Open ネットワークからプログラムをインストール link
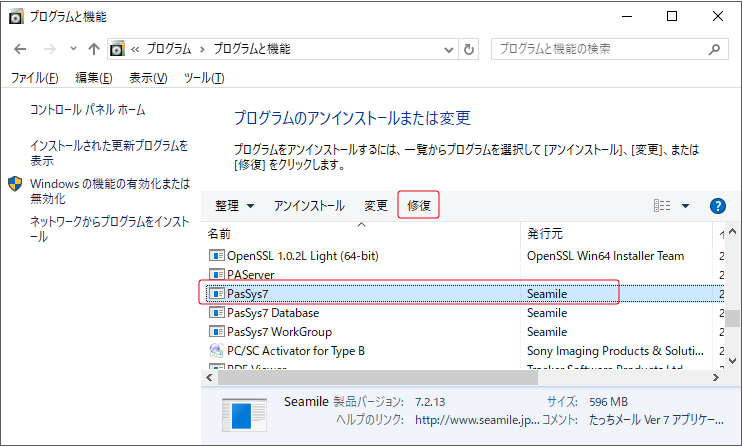742x446 pixels. (109, 229)
